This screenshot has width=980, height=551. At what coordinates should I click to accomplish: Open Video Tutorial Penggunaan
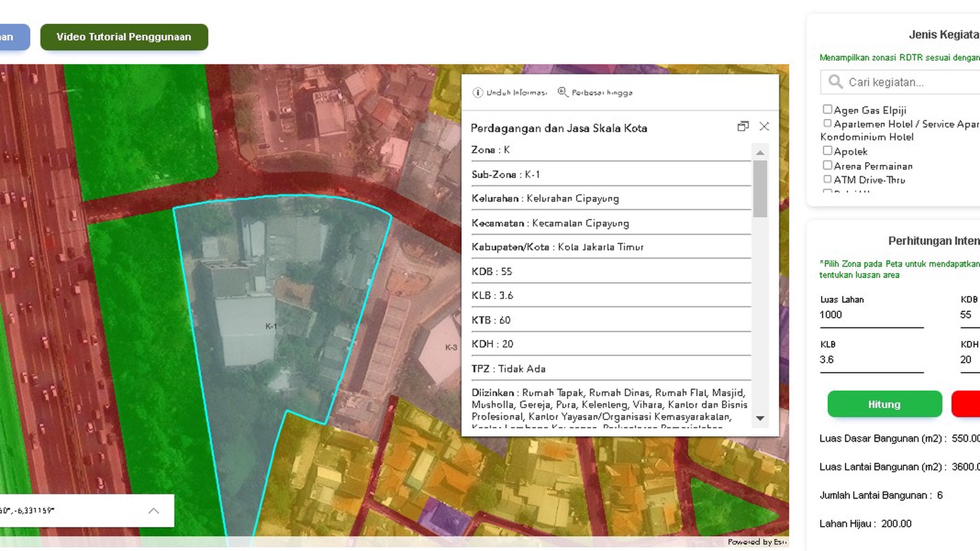124,37
